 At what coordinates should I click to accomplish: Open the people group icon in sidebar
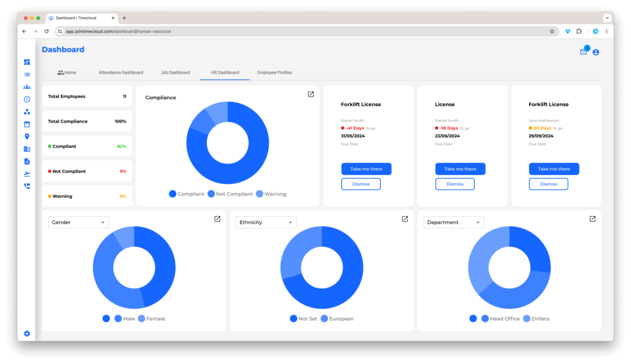tap(27, 87)
